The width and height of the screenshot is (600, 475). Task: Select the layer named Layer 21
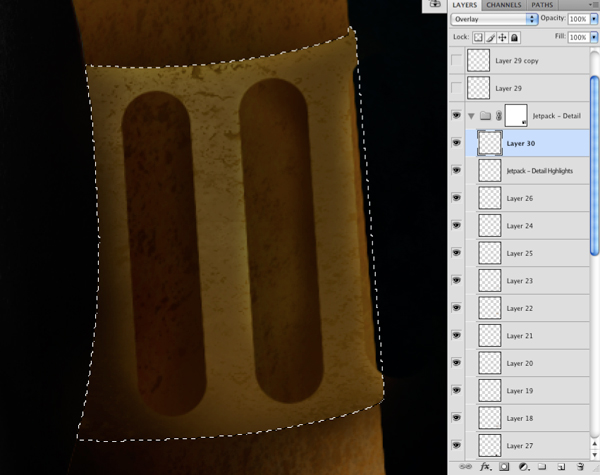[x=520, y=336]
